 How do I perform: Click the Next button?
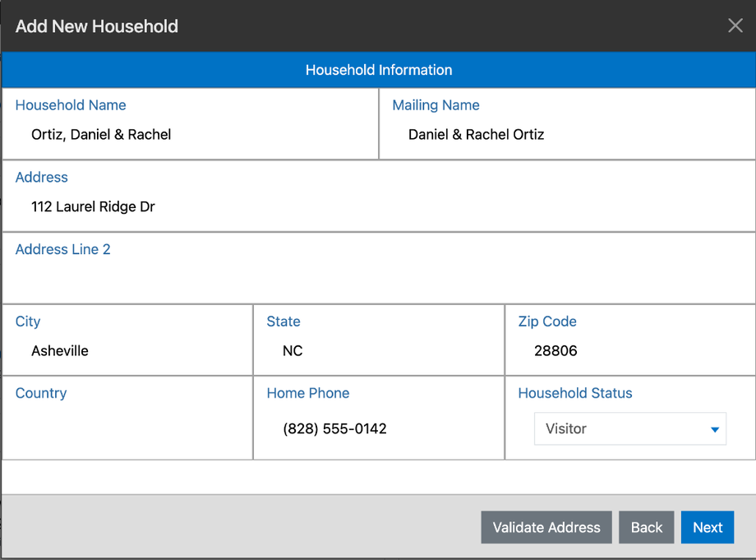coord(708,527)
